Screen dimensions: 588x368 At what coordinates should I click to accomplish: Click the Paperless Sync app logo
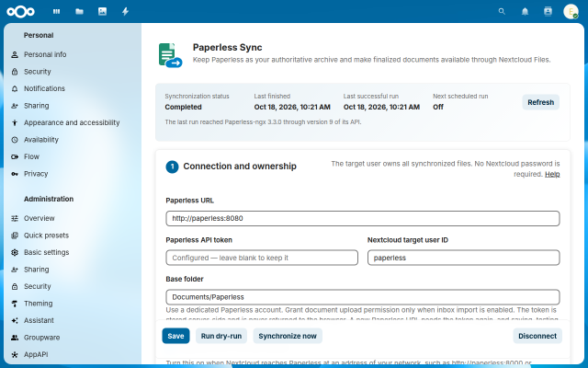point(170,55)
